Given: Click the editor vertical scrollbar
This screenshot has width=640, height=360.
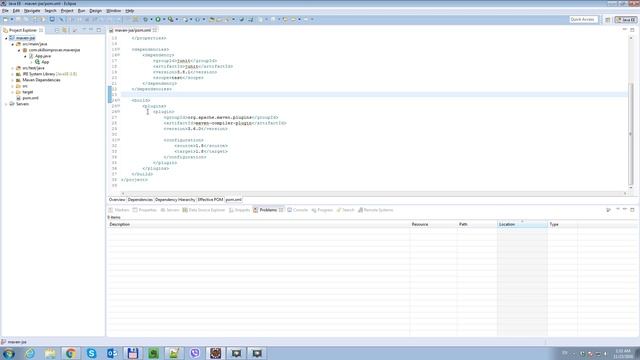Looking at the screenshot, I should pyautogui.click(x=631, y=134).
